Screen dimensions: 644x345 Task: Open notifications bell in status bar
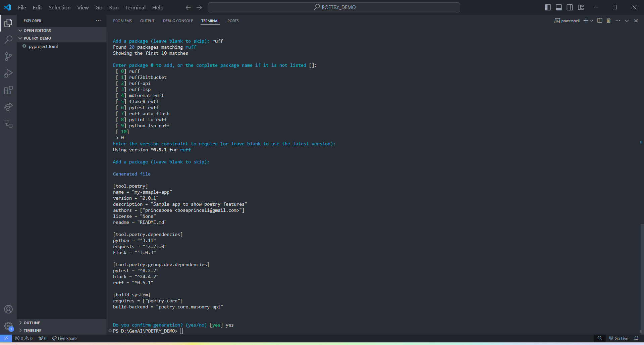(636, 338)
